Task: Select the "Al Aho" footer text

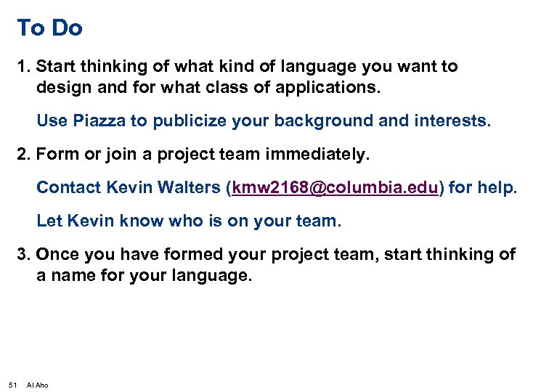Action: [x=37, y=385]
